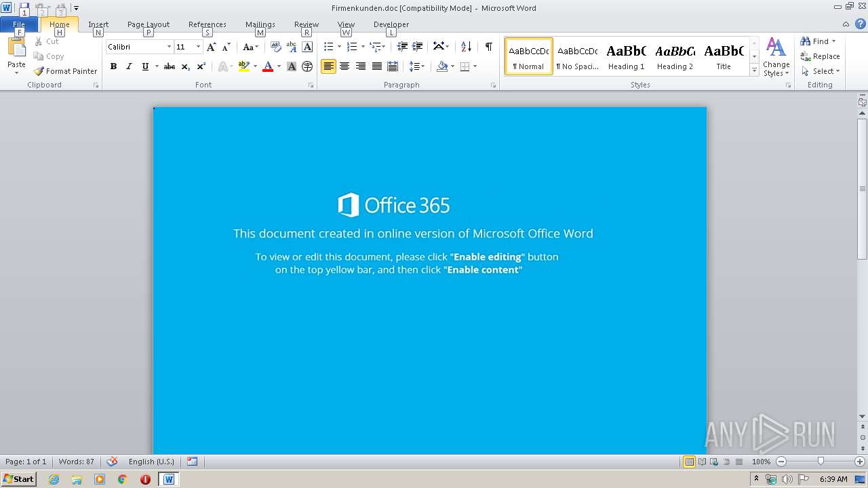Open the Borders dropdown arrow
This screenshot has width=868, height=488.
pos(475,66)
